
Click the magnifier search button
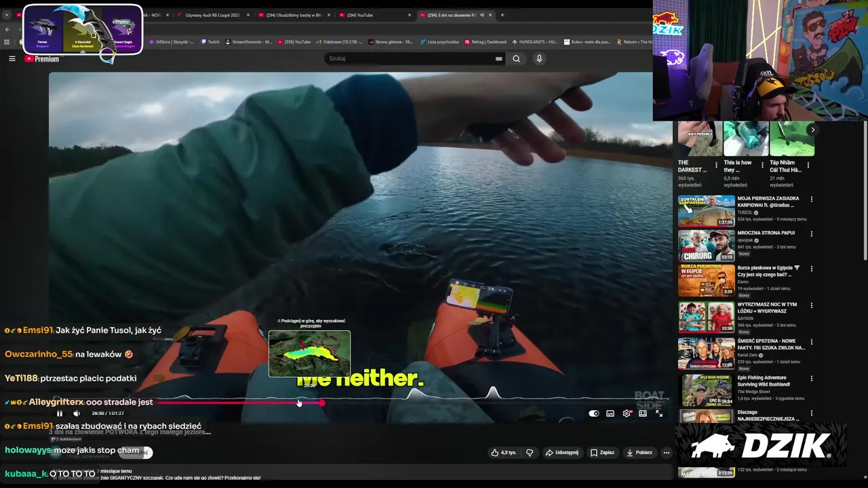(x=516, y=58)
